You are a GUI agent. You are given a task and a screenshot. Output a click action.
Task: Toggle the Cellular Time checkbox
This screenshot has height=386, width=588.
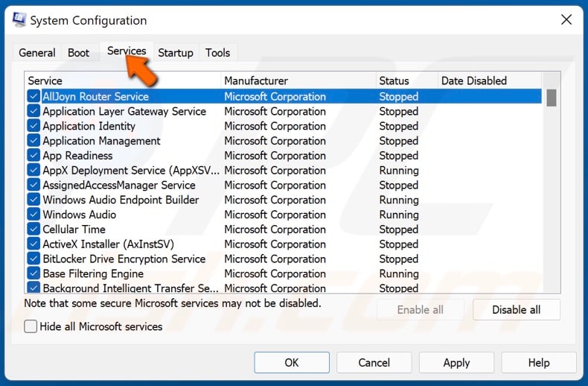[x=33, y=229]
